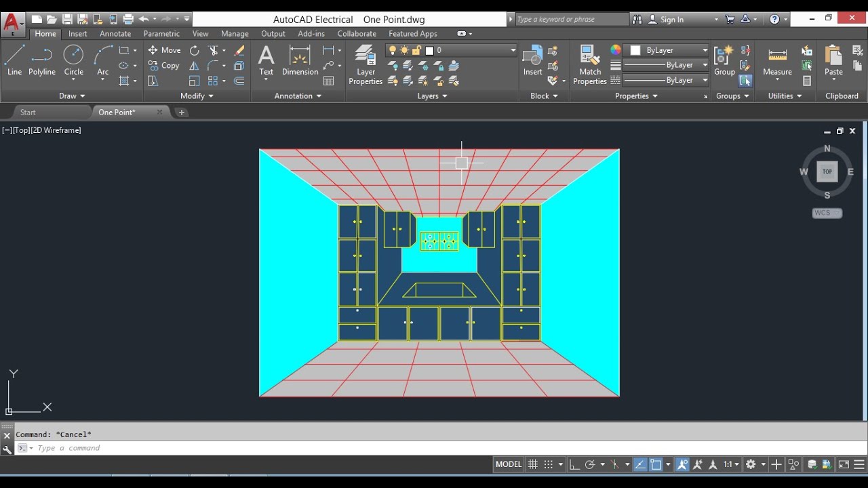Open the annotation scale 1:1 dropdown
Image resolution: width=868 pixels, height=488 pixels.
(732, 464)
